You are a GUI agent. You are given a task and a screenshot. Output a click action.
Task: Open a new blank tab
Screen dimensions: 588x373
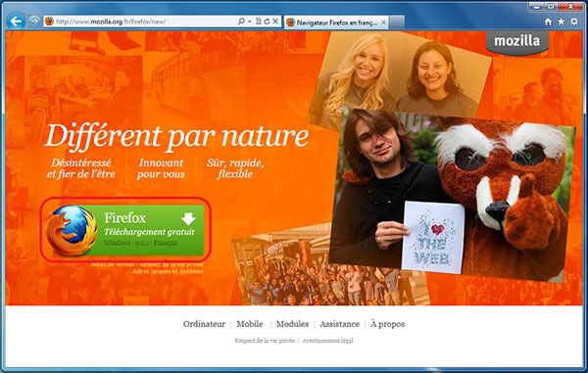[x=397, y=23]
